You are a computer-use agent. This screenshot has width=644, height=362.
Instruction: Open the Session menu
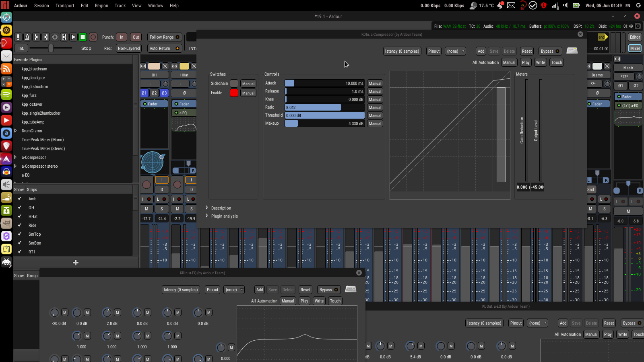tap(41, 6)
